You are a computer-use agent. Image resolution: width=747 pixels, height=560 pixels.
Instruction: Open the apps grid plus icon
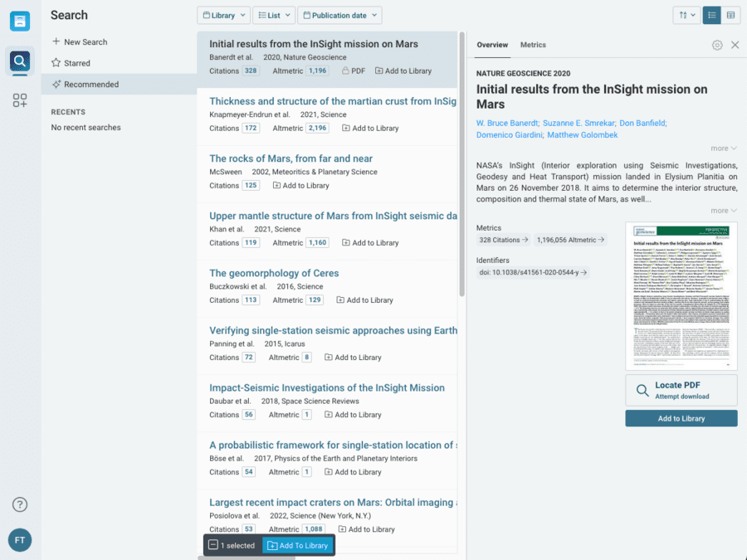click(x=20, y=100)
